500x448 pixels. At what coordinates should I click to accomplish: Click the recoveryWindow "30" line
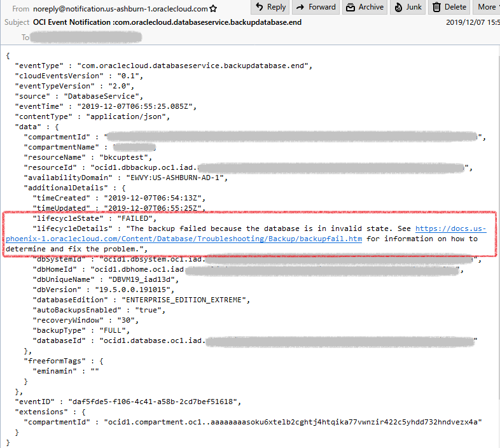85,320
